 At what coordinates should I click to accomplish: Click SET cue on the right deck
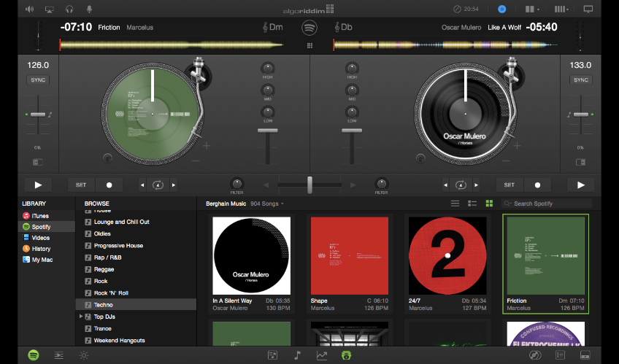click(x=510, y=185)
